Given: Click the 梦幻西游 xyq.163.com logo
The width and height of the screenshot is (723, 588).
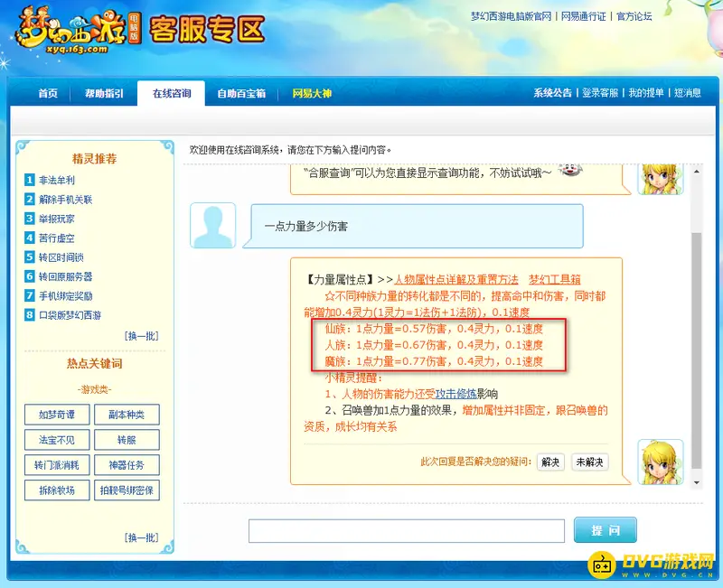Looking at the screenshot, I should [x=79, y=31].
